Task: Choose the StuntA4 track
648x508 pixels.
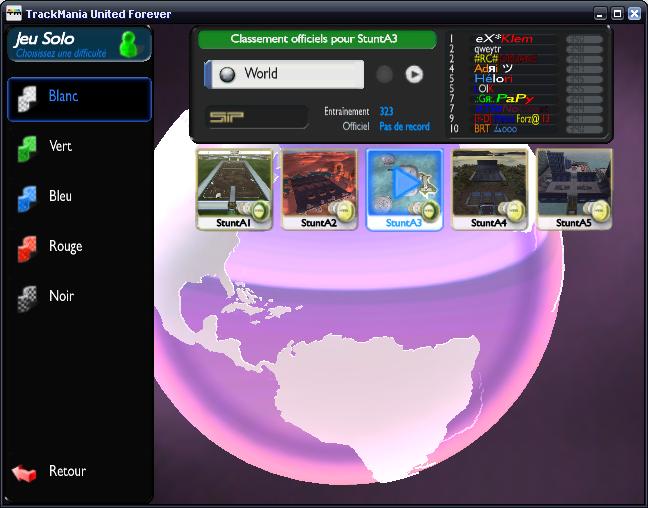Action: coord(489,184)
